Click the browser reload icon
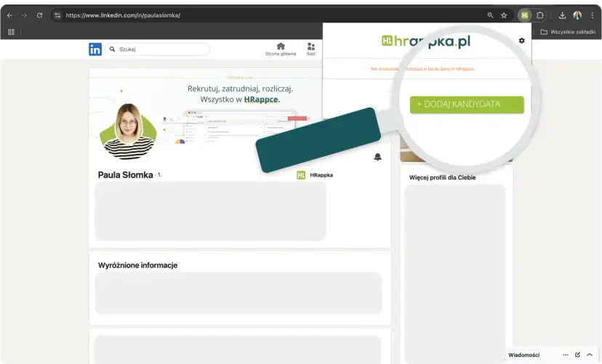Image resolution: width=602 pixels, height=364 pixels. pyautogui.click(x=39, y=15)
